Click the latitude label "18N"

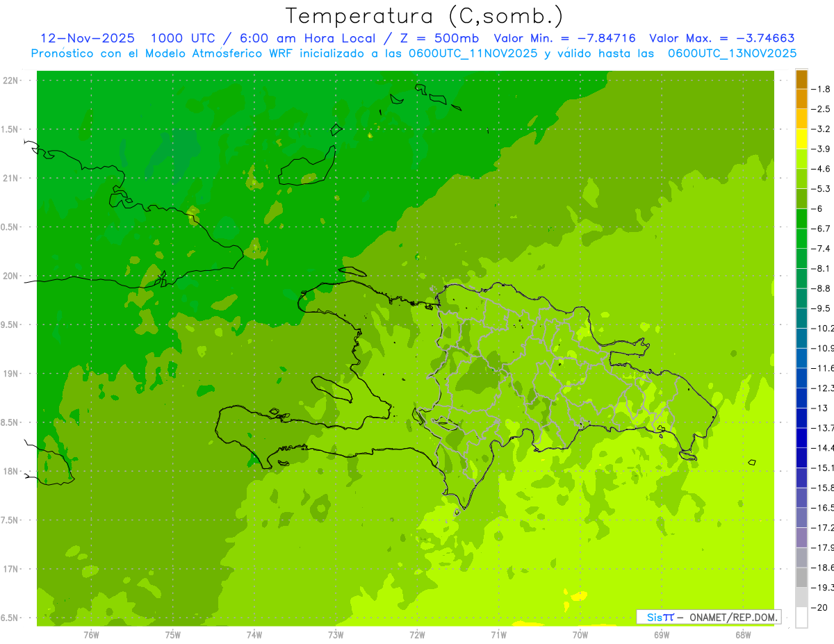click(x=10, y=472)
